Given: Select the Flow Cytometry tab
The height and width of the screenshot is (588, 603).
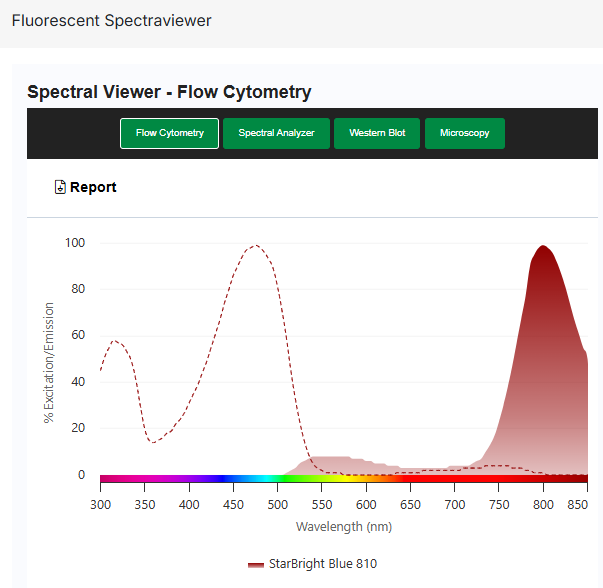Looking at the screenshot, I should [x=170, y=133].
